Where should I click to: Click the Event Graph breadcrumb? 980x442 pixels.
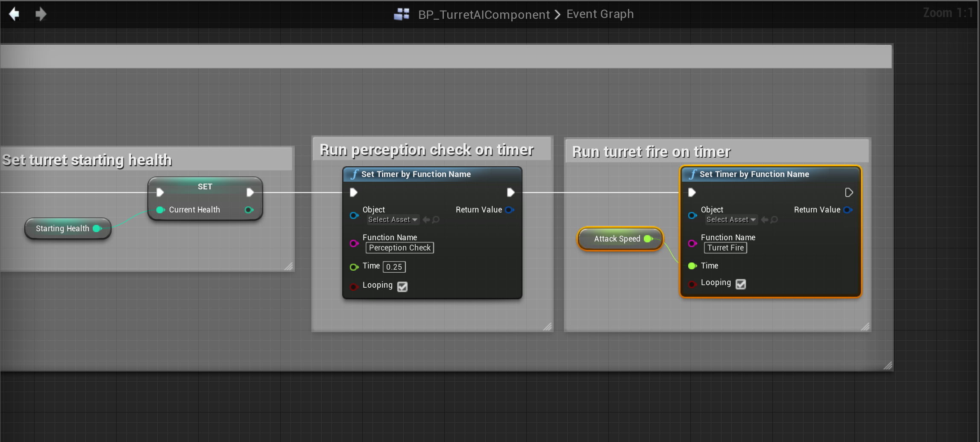pyautogui.click(x=600, y=14)
